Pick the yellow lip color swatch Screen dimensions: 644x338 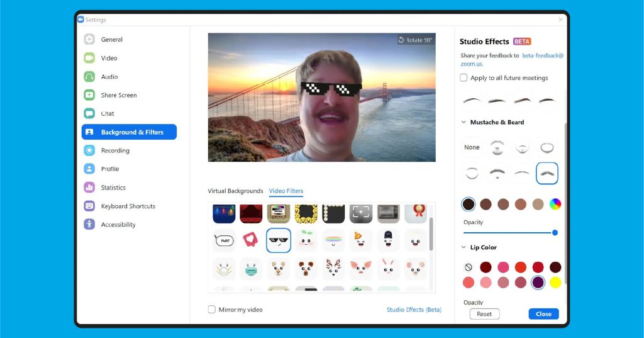coord(555,282)
